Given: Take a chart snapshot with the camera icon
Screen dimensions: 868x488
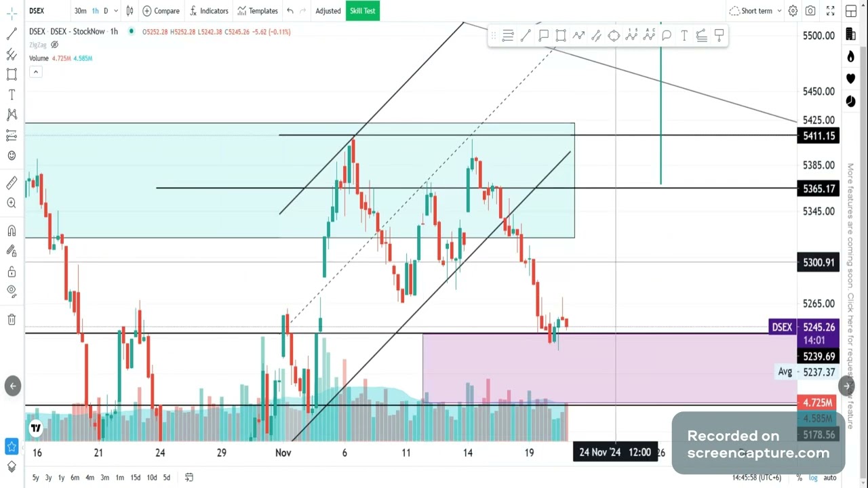Looking at the screenshot, I should [x=810, y=11].
